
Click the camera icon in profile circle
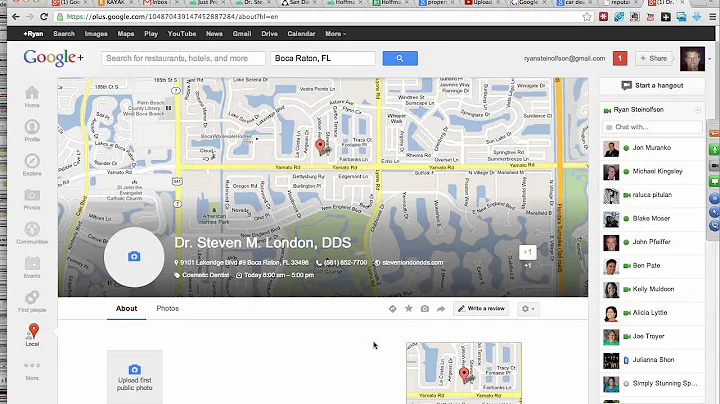pyautogui.click(x=134, y=257)
